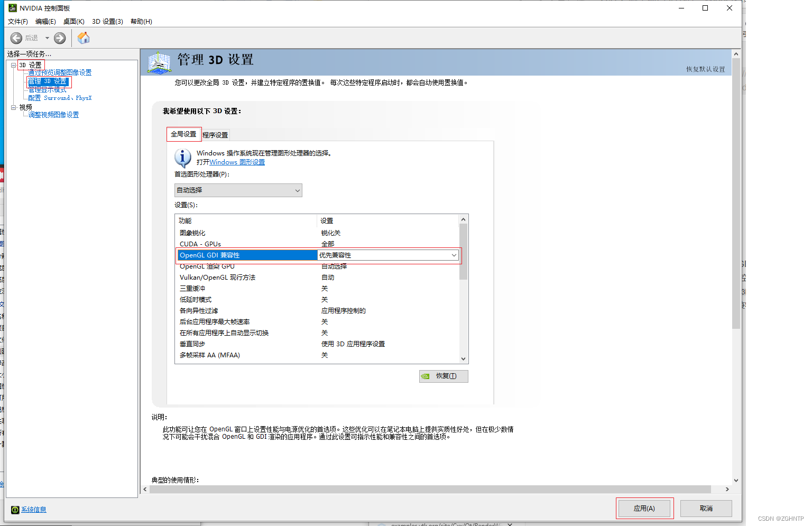Open the 首选图形处理器 自动选择 dropdown
The image size is (812, 526).
[x=238, y=190]
